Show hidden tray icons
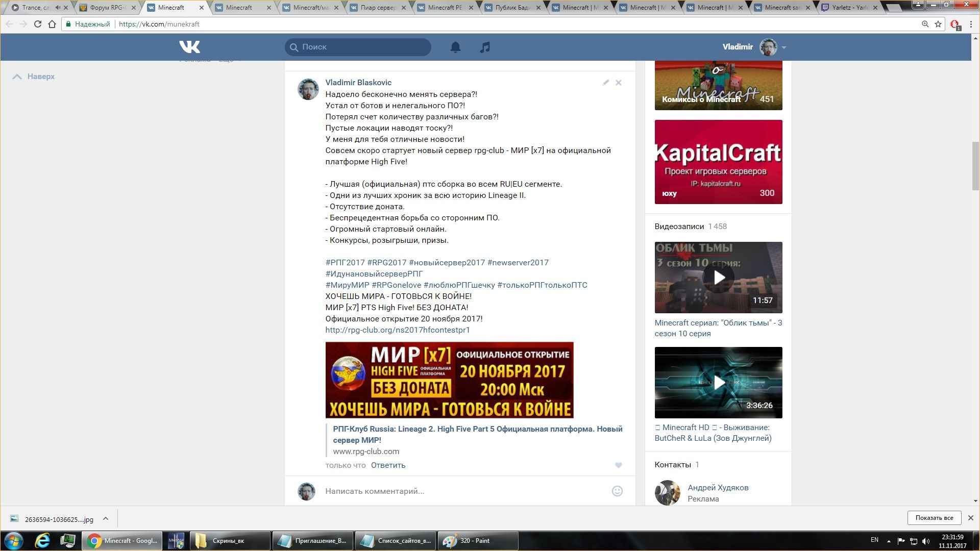 pyautogui.click(x=889, y=541)
